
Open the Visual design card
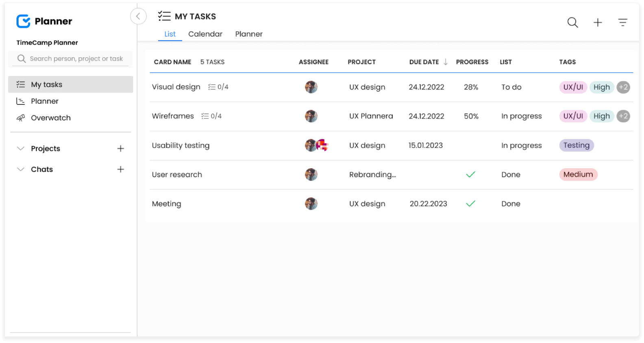coord(176,87)
